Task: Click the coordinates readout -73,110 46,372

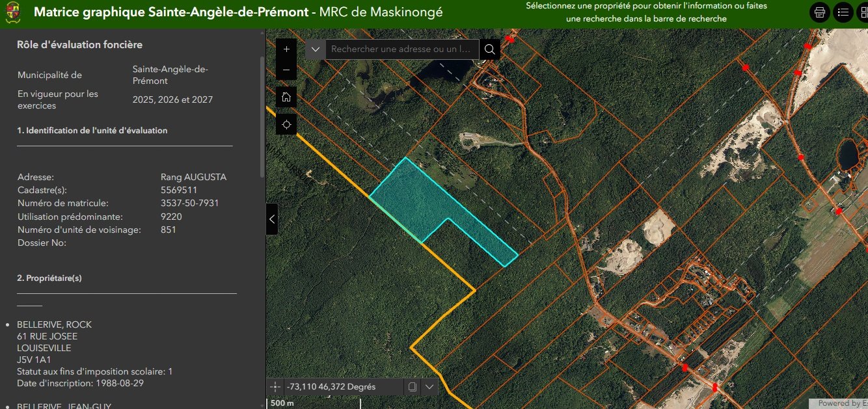Action: pyautogui.click(x=331, y=387)
